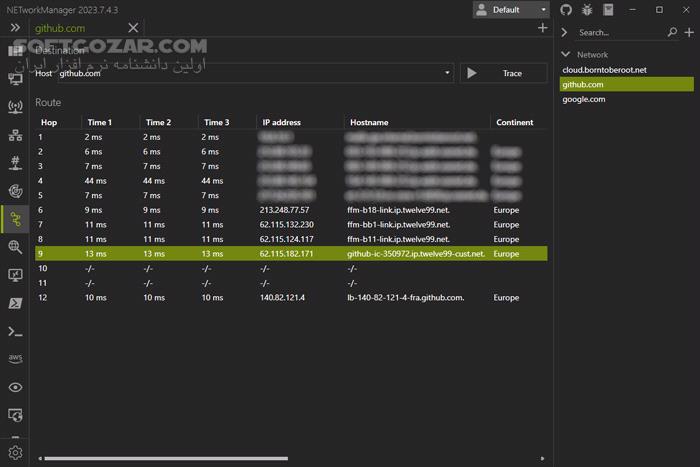Collapse the Network profile group

click(x=566, y=55)
